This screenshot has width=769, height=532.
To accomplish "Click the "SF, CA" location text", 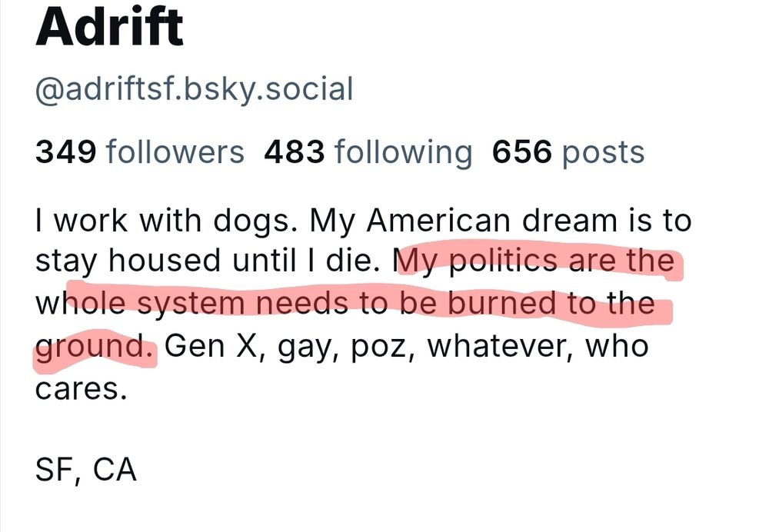I will (x=85, y=469).
